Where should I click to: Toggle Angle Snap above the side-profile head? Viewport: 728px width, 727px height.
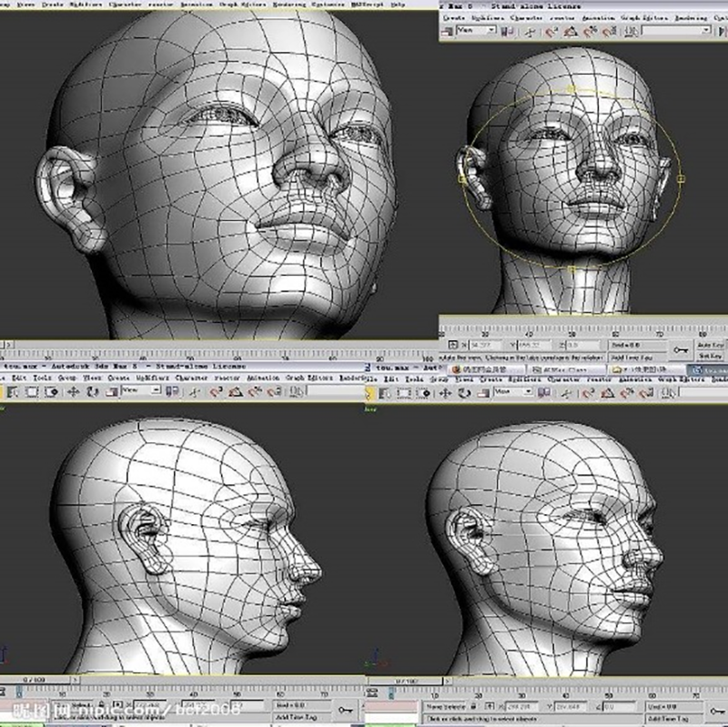(x=235, y=391)
